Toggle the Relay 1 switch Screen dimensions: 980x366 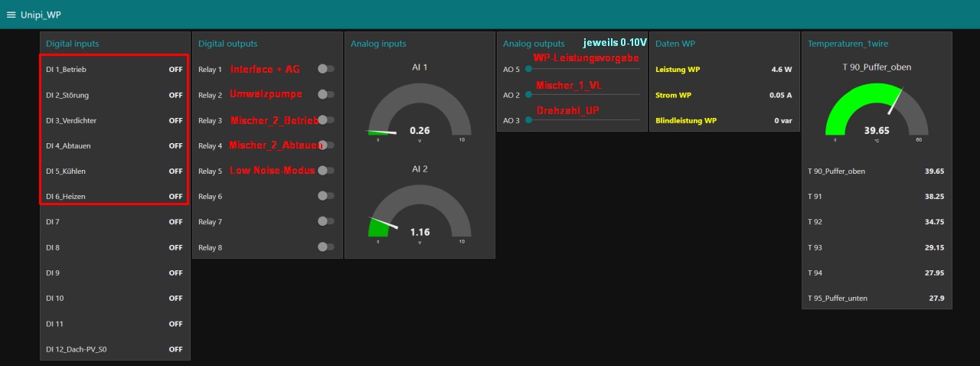pos(325,69)
